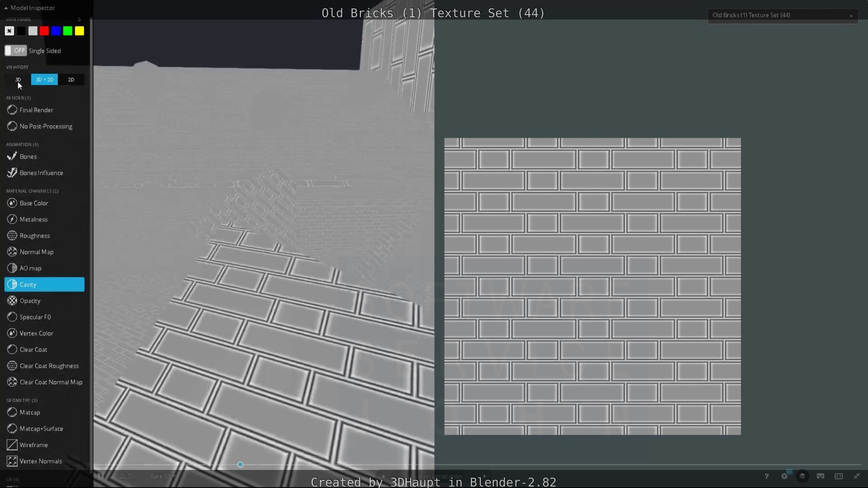868x488 pixels.
Task: Select the Base Color channel
Action: [x=34, y=203]
